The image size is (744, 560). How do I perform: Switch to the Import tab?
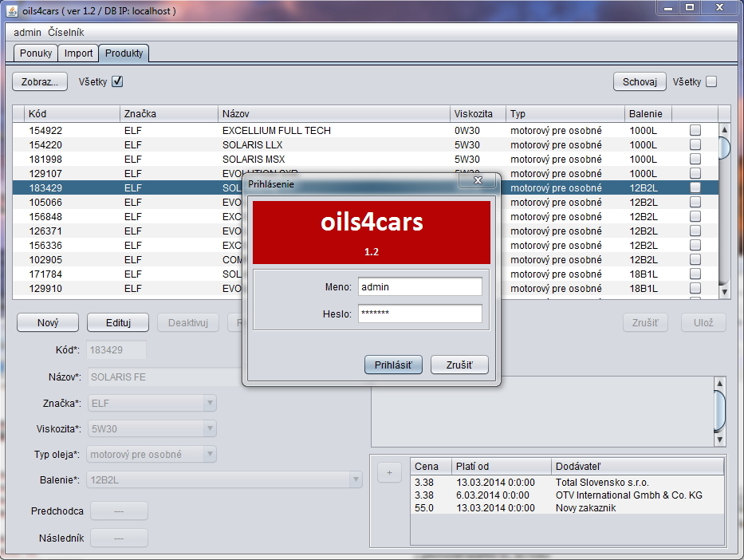coord(78,53)
